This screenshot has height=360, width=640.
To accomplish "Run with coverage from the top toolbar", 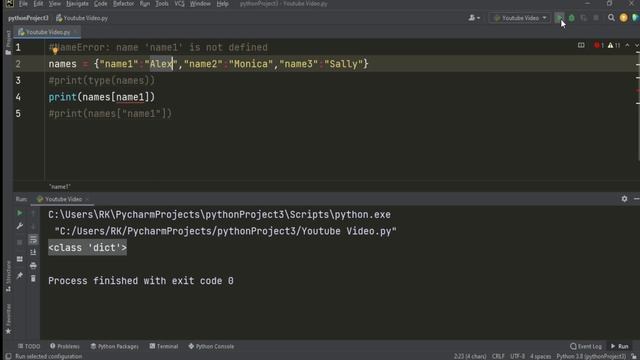I will pyautogui.click(x=584, y=18).
